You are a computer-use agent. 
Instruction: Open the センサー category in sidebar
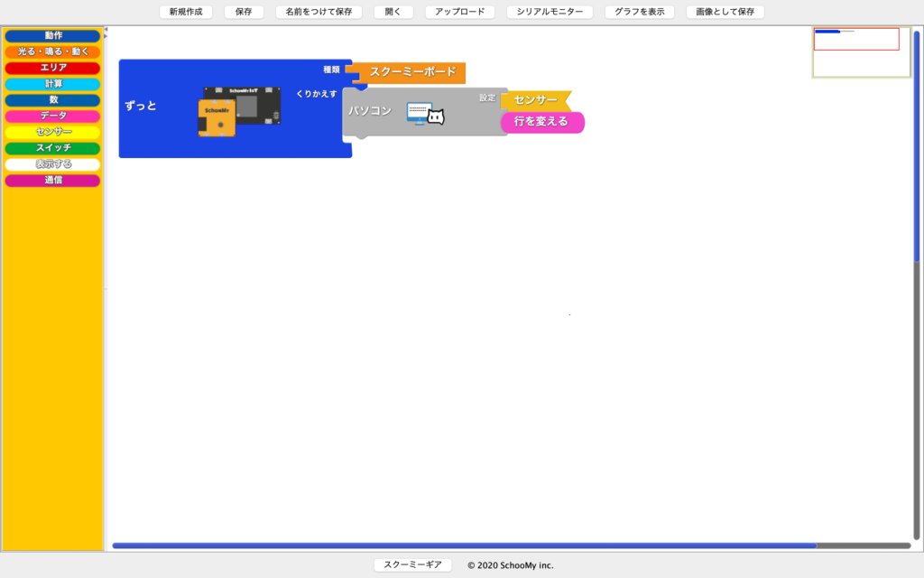click(52, 132)
